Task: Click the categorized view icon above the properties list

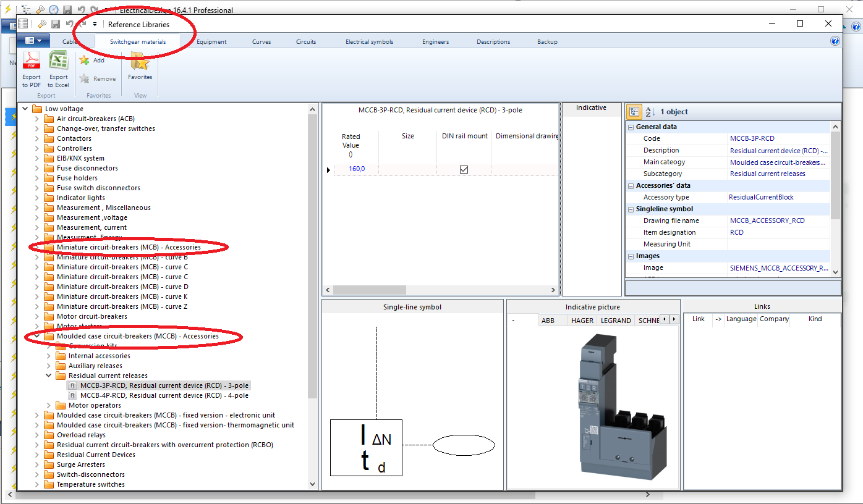Action: pos(634,111)
